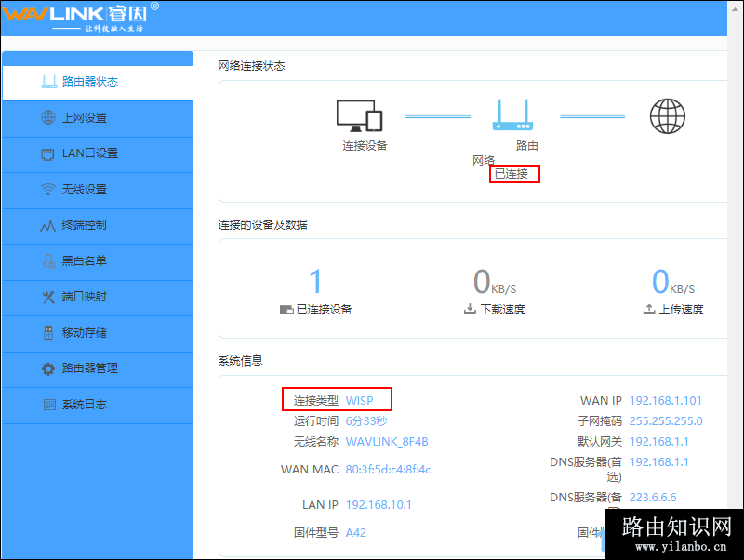Open the 上网设置 menu item
The image size is (744, 560).
98,118
